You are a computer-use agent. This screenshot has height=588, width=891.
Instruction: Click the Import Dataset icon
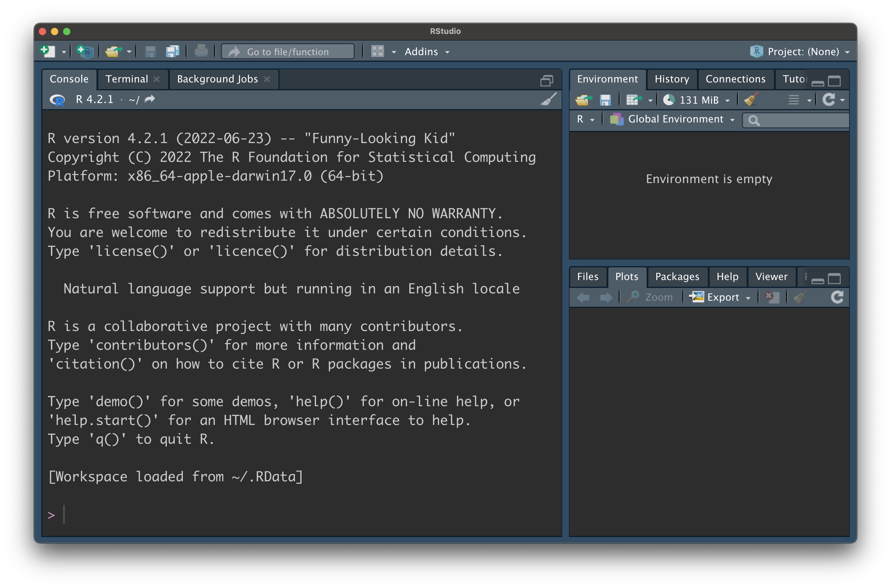[x=634, y=100]
